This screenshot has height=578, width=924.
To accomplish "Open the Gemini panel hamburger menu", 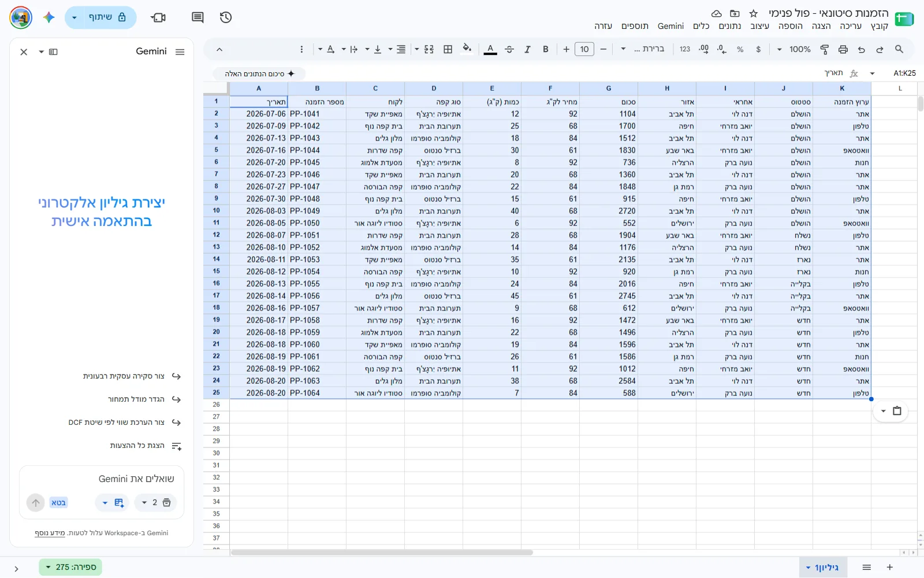I will [180, 52].
